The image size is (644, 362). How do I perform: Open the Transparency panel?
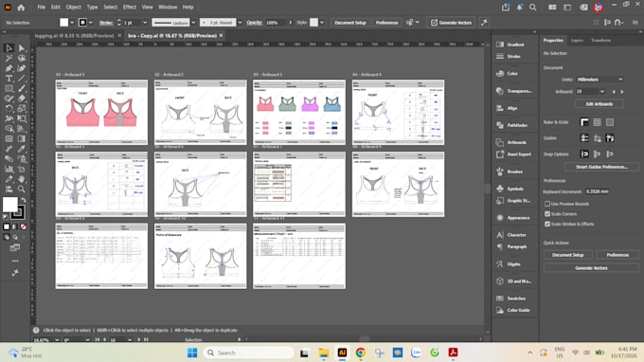coord(514,91)
